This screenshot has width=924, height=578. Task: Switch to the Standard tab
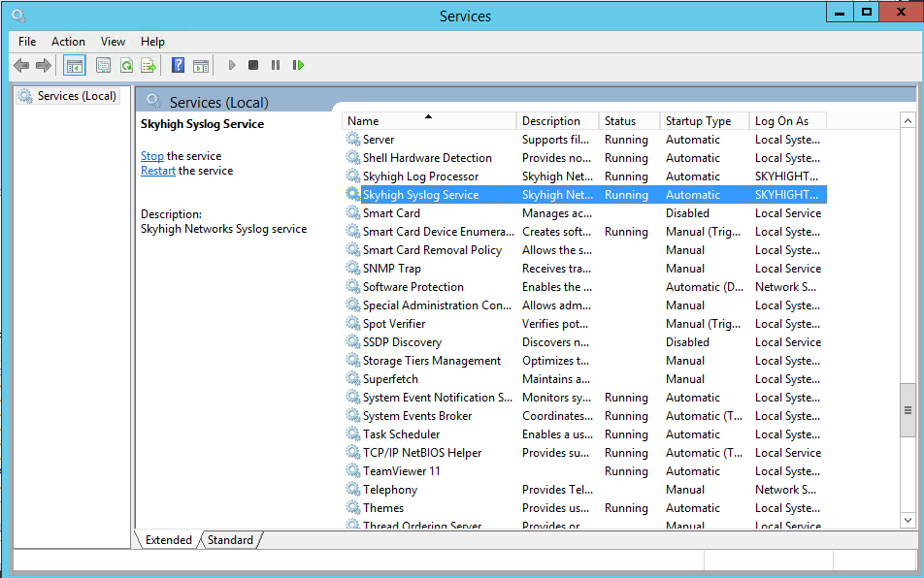pyautogui.click(x=230, y=540)
